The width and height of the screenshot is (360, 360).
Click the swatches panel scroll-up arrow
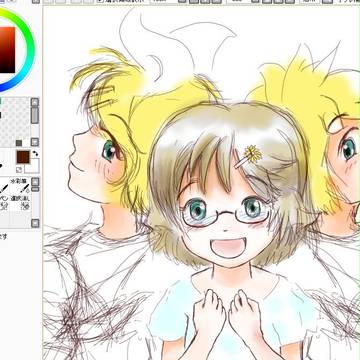click(x=35, y=102)
